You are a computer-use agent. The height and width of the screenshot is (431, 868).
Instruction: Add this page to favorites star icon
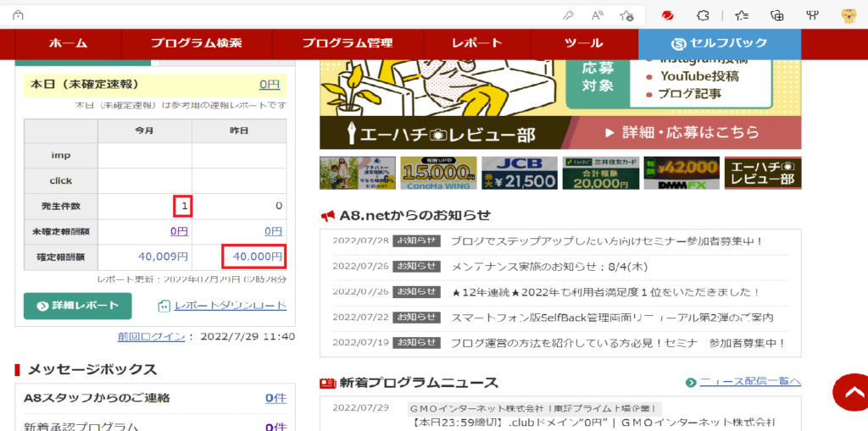point(626,15)
